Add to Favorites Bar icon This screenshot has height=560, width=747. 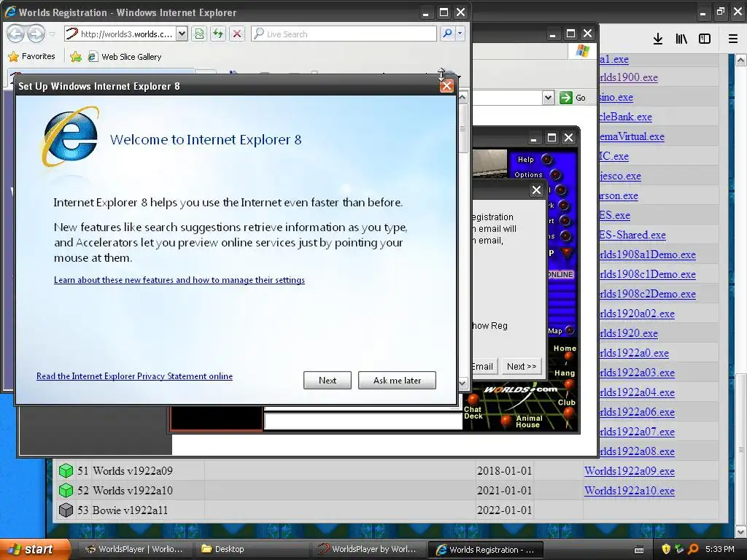pos(76,57)
